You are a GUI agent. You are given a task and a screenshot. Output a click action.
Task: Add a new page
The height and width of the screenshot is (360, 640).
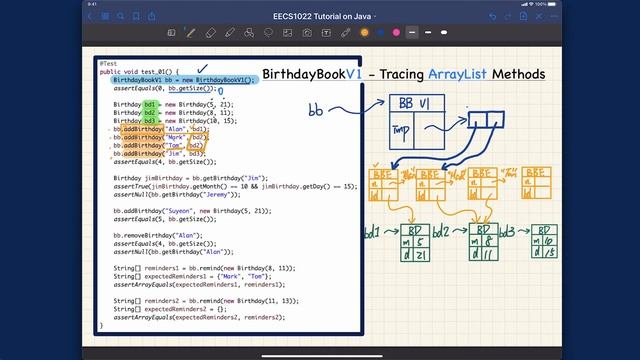tap(524, 16)
